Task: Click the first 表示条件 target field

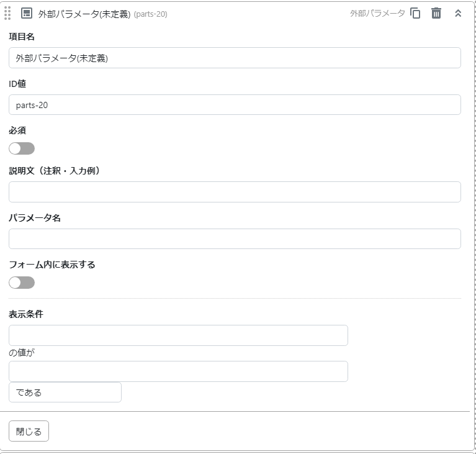Action: (x=178, y=335)
